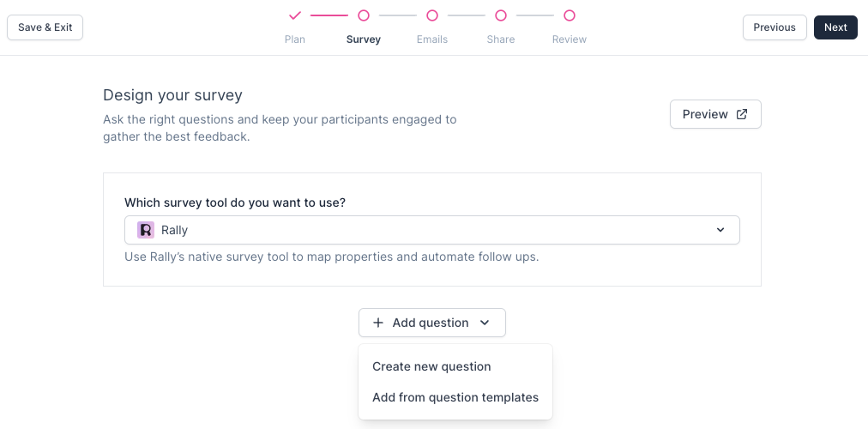Collapse the Add question dropdown chevron
The width and height of the screenshot is (868, 429).
[x=485, y=323]
